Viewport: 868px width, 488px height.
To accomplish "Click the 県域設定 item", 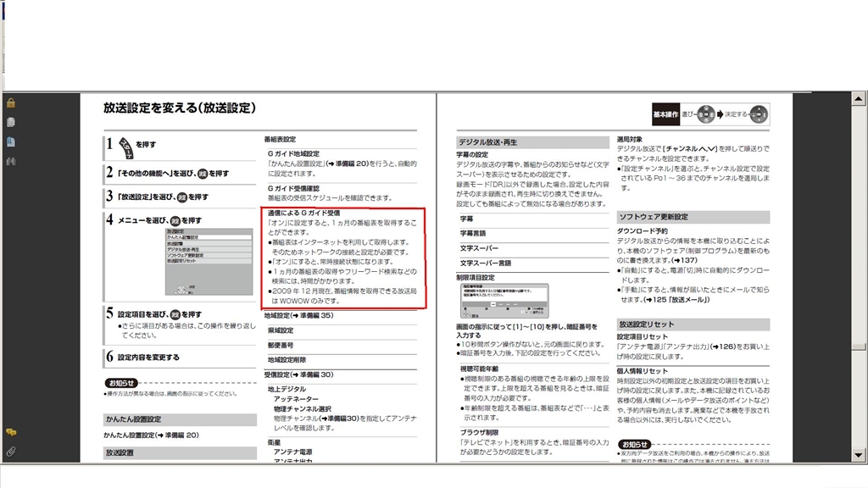I will [x=281, y=330].
